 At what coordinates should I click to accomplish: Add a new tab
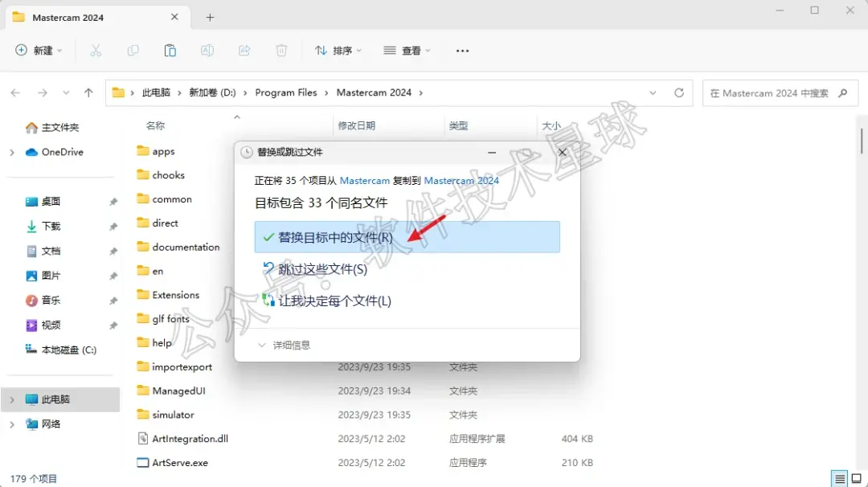210,17
